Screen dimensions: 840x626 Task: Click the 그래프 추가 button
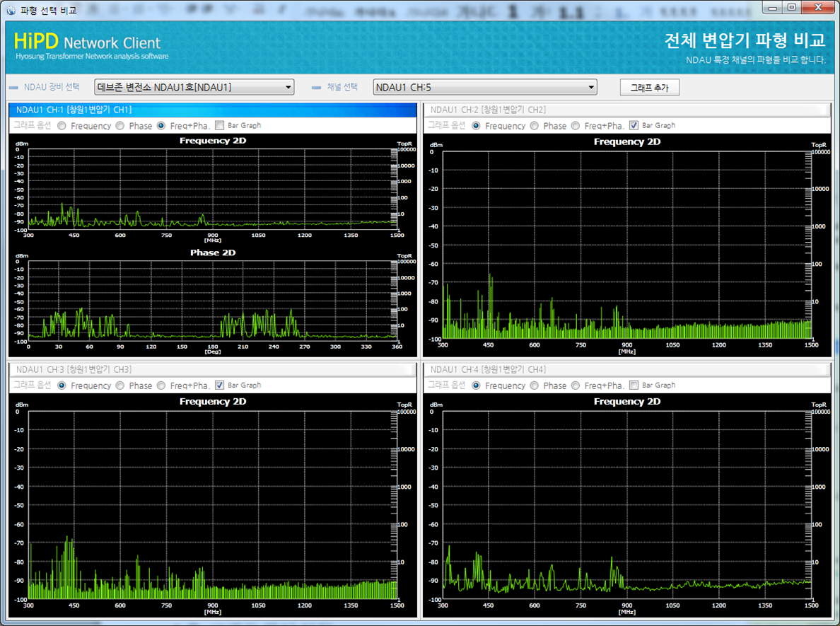coord(649,88)
